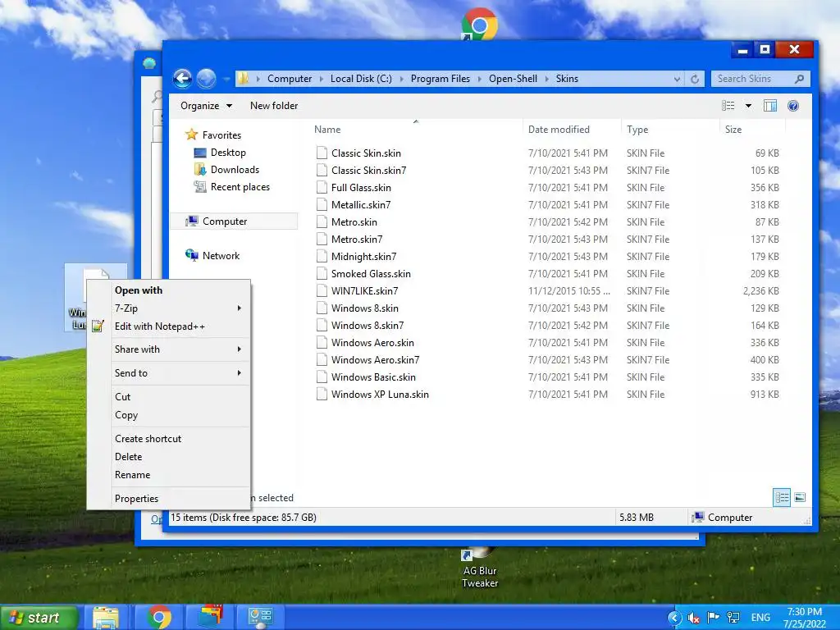Select the AG Blur Tweaker desktop shortcut
Screen dimensions: 840x630
click(x=480, y=569)
